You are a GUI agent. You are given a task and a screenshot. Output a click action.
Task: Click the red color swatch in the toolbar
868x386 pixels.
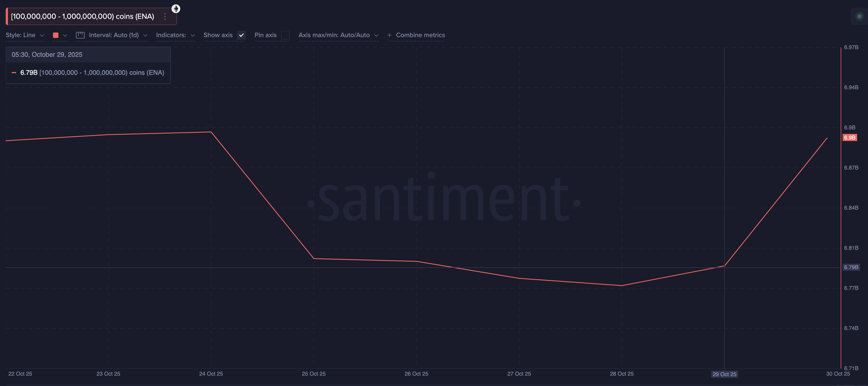56,35
